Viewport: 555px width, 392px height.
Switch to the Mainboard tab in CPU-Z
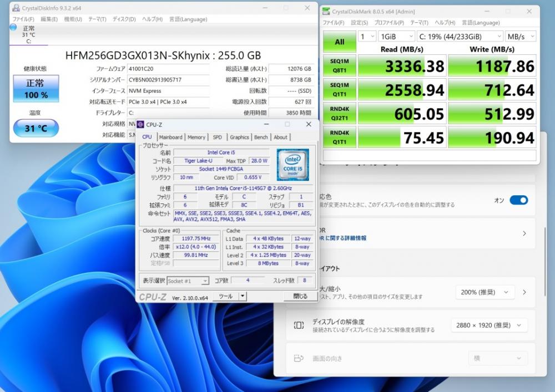[x=170, y=137]
